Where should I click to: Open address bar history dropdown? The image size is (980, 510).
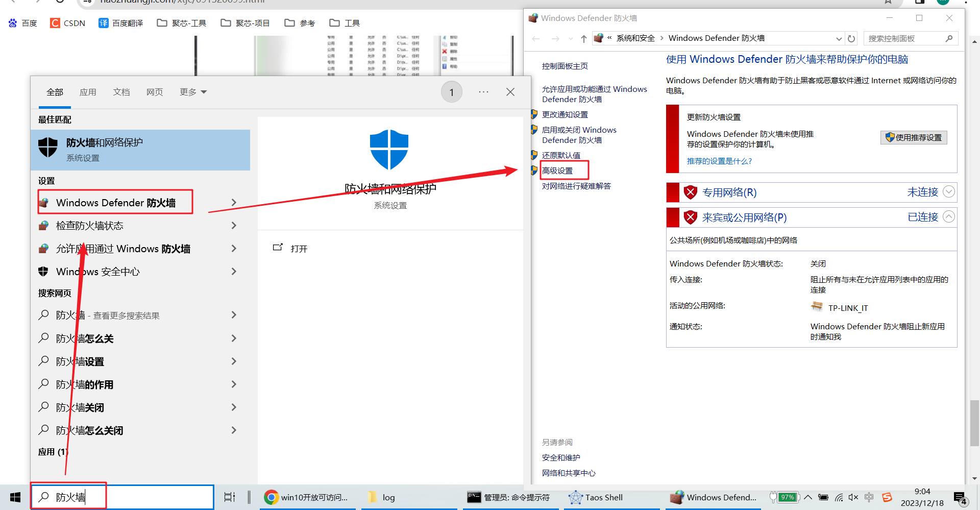tap(839, 38)
